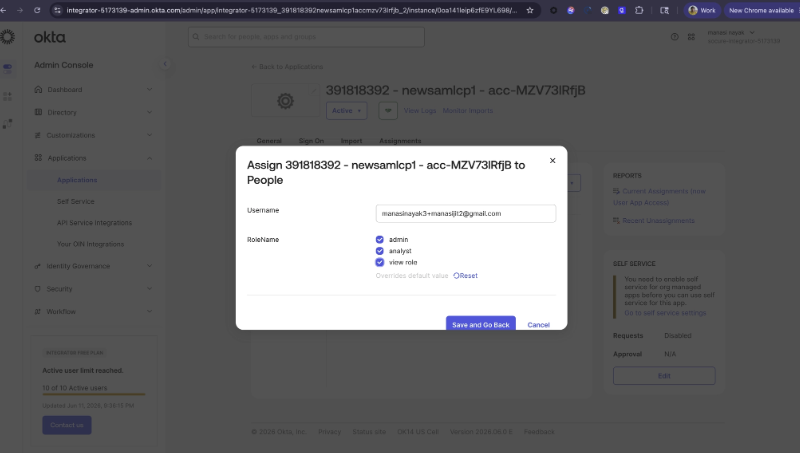Click the Self Service Edit button
The height and width of the screenshot is (453, 800).
[x=664, y=376]
